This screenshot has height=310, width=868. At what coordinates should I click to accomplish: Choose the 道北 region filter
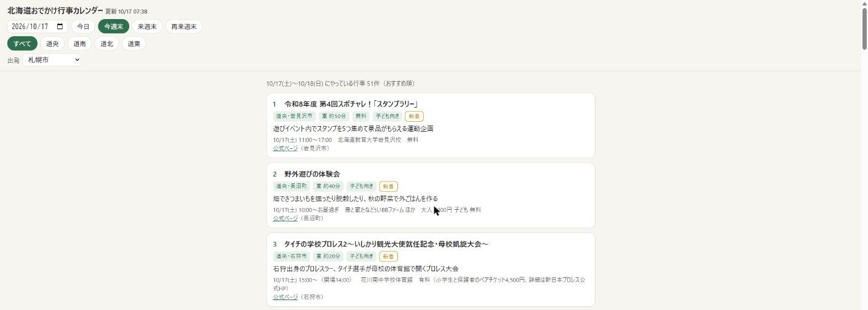(106, 44)
